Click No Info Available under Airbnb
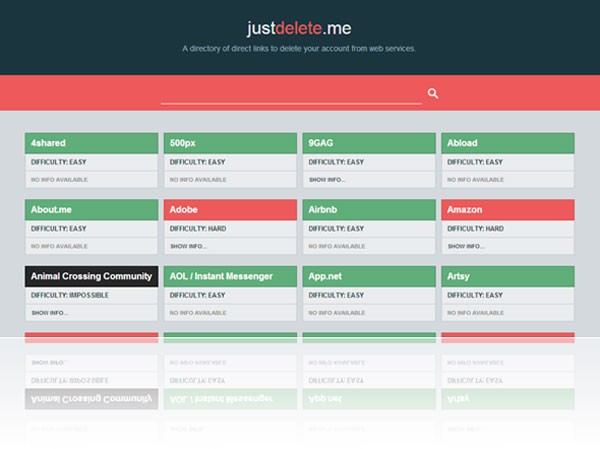600x449 pixels. tap(337, 246)
